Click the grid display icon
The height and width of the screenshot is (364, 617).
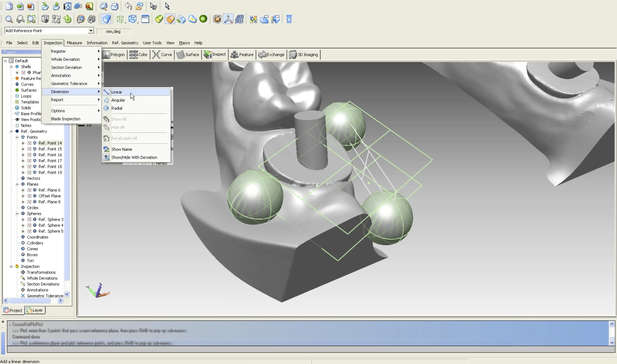point(239,19)
